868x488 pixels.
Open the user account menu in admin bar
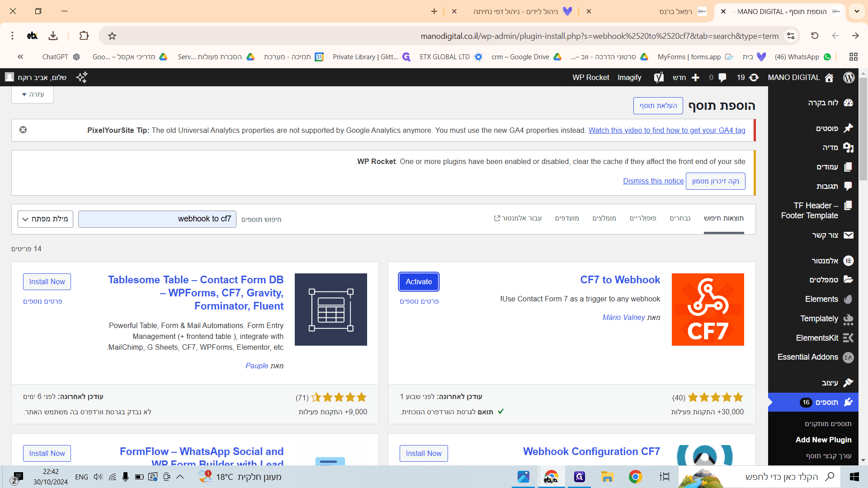(36, 77)
